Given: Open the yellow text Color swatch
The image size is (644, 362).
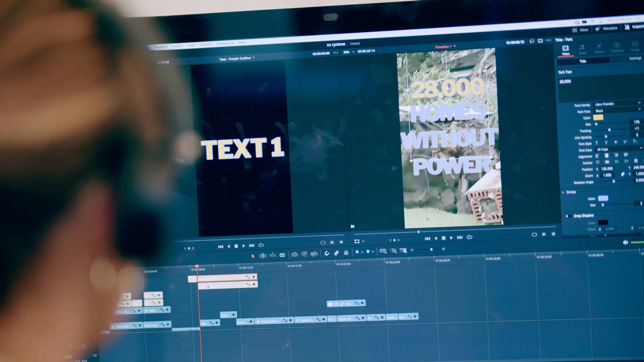Looking at the screenshot, I should click(x=598, y=117).
